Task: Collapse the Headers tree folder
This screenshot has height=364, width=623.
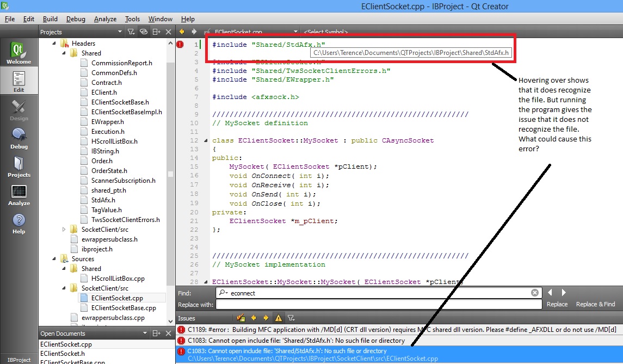Action: click(54, 44)
